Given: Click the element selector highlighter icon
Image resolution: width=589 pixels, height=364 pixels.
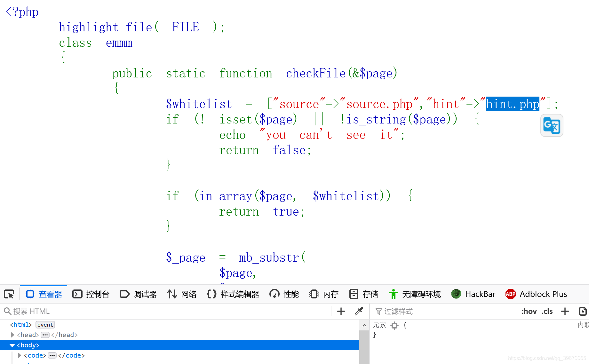Looking at the screenshot, I should 394,325.
